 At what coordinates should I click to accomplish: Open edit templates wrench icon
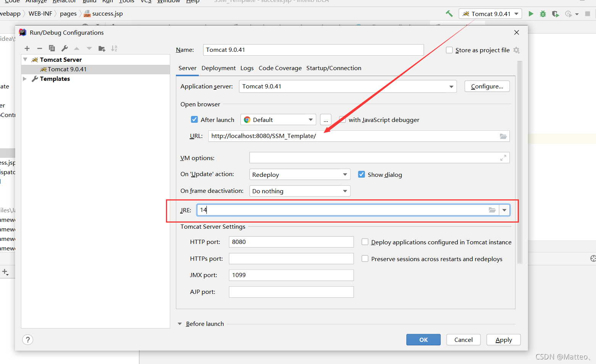[x=64, y=48]
